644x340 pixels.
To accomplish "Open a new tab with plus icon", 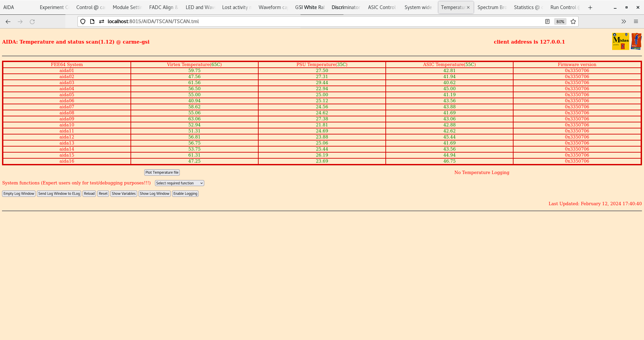I will (x=590, y=7).
